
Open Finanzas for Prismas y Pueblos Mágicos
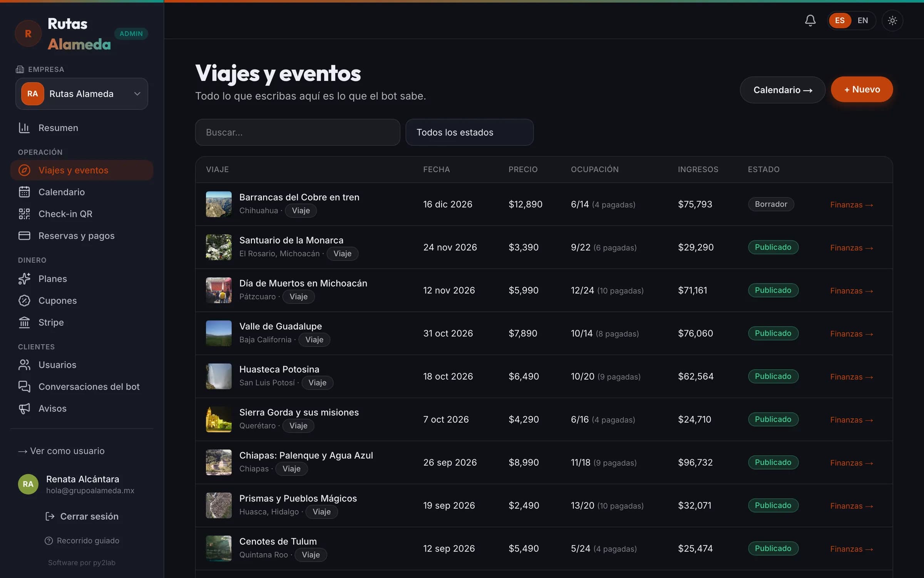pos(851,506)
